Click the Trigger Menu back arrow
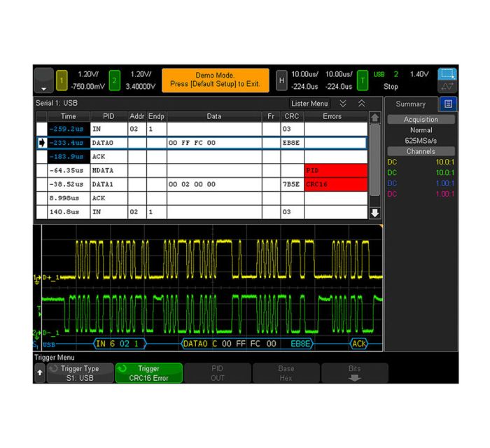The height and width of the screenshot is (448, 490). (40, 373)
